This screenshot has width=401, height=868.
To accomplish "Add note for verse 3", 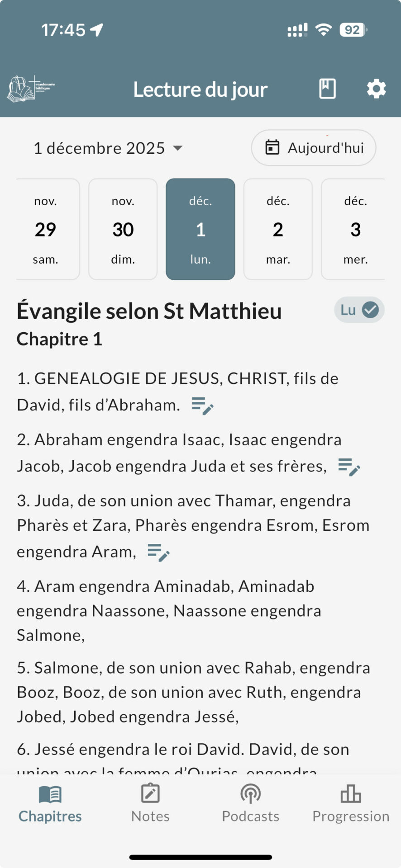I will 158,552.
